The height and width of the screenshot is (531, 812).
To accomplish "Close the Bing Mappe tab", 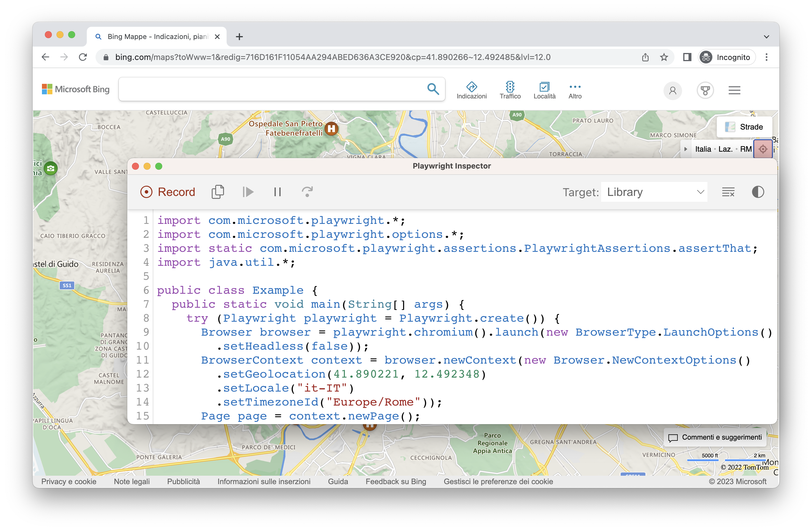I will 217,36.
